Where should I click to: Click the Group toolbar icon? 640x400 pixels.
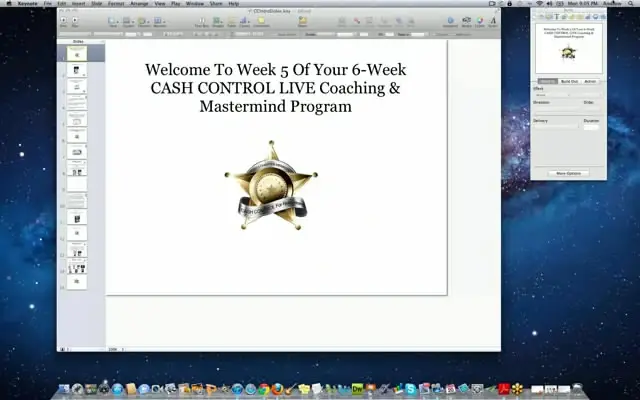tap(369, 22)
